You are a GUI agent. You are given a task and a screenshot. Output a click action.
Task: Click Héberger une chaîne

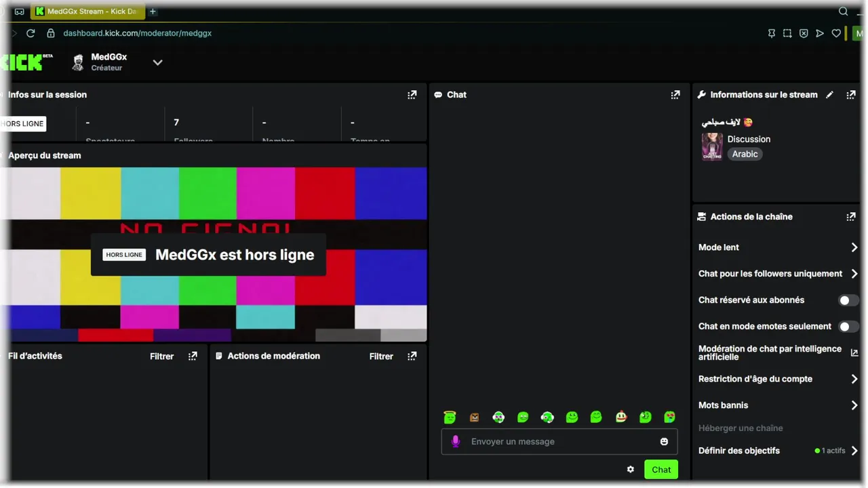pyautogui.click(x=741, y=428)
